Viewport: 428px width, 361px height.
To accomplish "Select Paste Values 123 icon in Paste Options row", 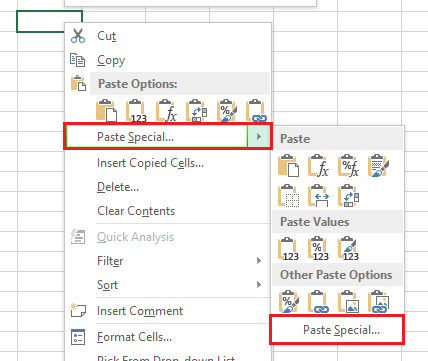I will 136,111.
